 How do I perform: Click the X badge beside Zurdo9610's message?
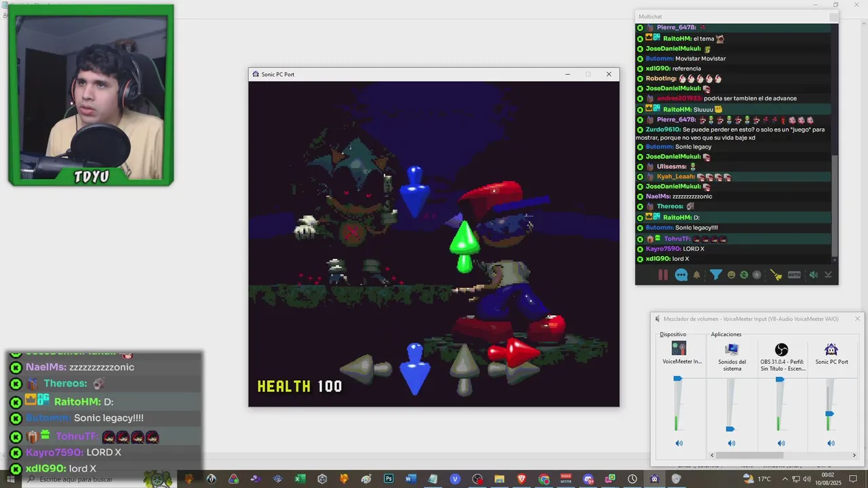pos(640,129)
